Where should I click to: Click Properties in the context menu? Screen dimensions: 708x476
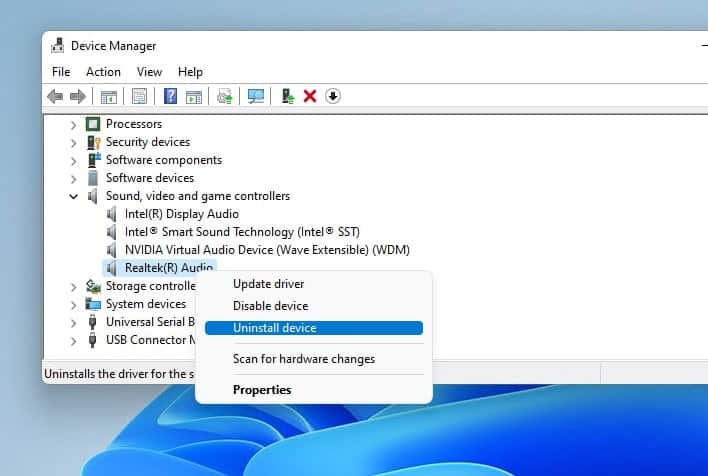(262, 390)
